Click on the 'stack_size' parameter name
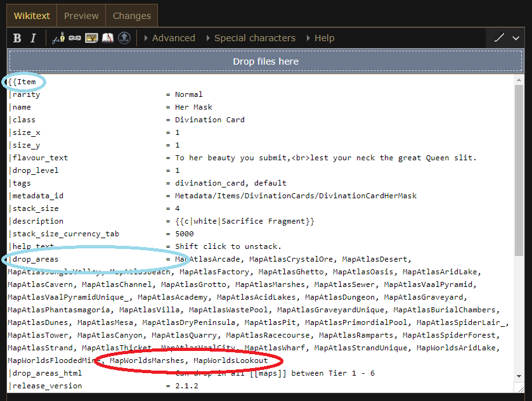Image resolution: width=532 pixels, height=401 pixels. tap(36, 208)
